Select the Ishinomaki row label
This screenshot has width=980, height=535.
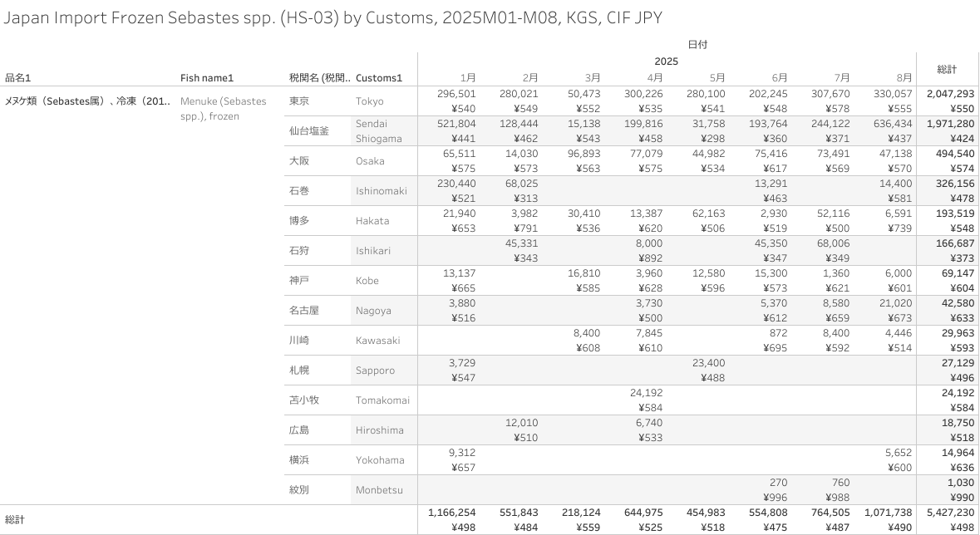pos(382,191)
